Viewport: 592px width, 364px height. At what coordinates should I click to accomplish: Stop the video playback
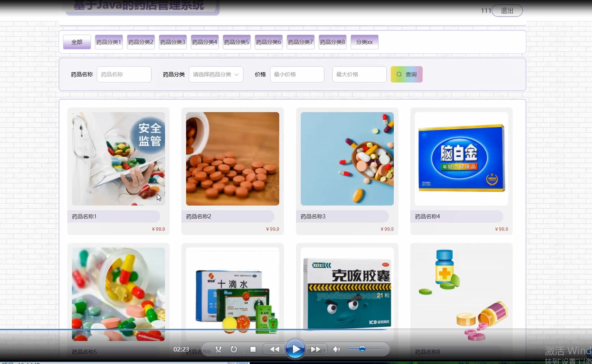[x=253, y=349]
